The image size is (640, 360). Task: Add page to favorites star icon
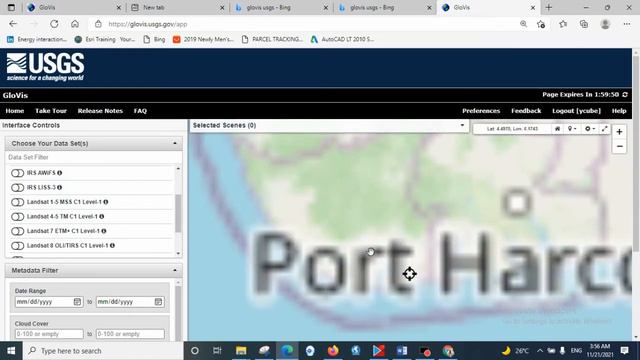point(541,24)
